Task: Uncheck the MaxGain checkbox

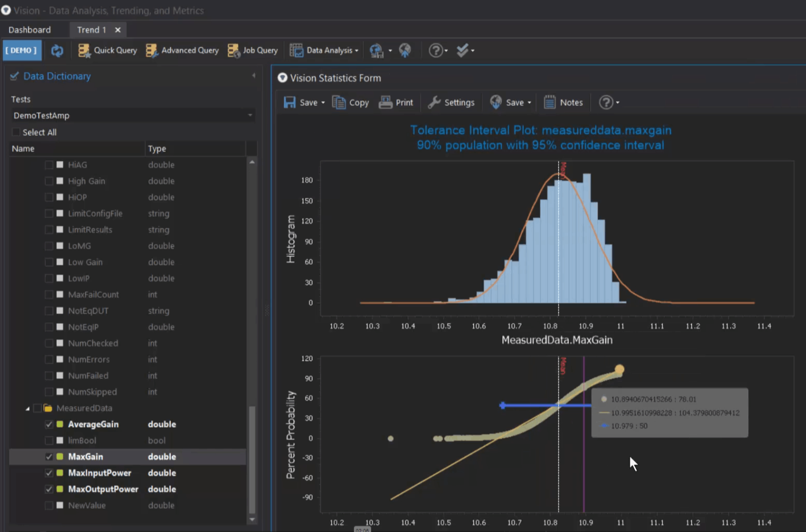Action: (x=49, y=456)
